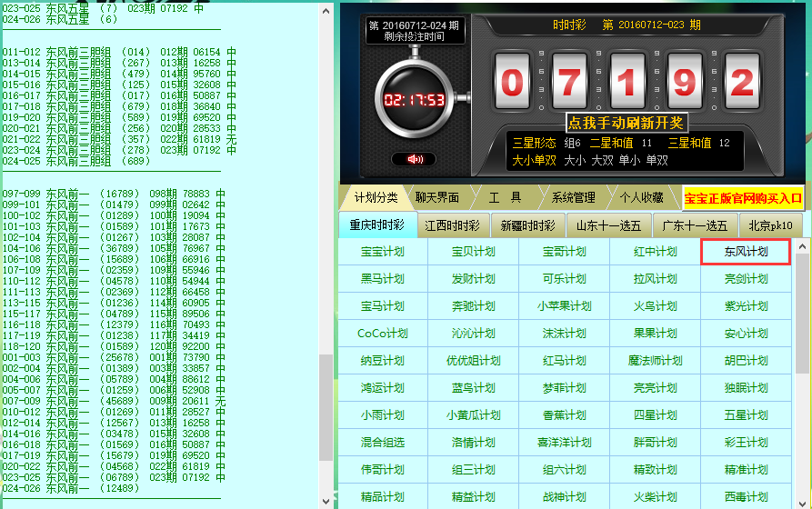Choose the 宝宝计划 plan cell
Image resolution: width=812 pixels, height=509 pixels.
pyautogui.click(x=382, y=252)
